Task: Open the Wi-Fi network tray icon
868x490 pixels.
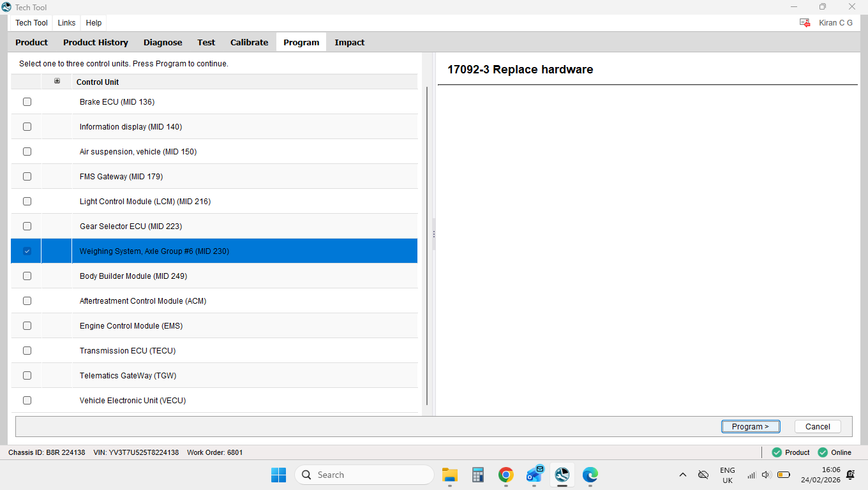Action: tap(752, 475)
